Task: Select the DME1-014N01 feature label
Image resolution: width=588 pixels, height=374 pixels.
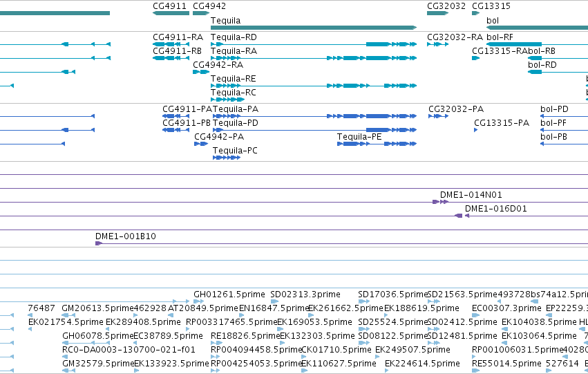Action: point(471,195)
